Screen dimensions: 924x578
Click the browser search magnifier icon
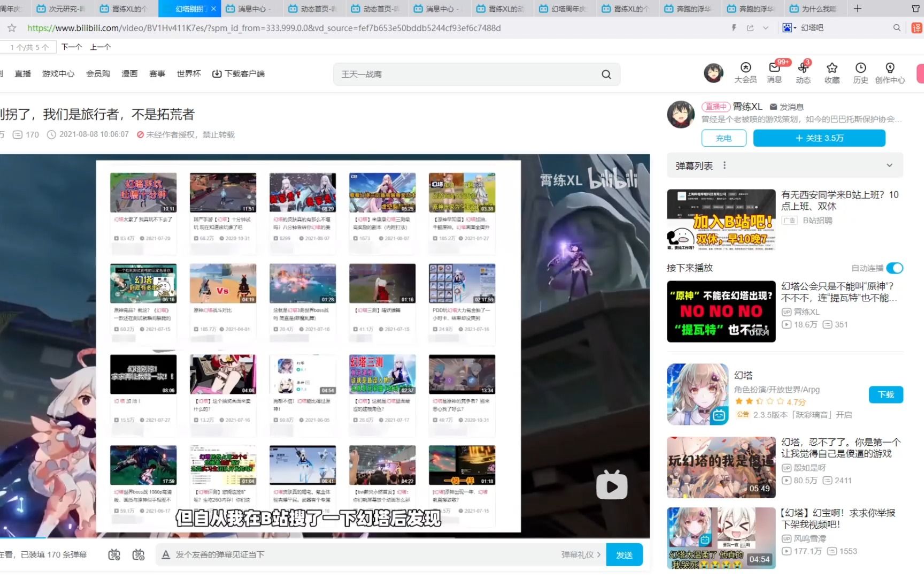[x=897, y=28]
